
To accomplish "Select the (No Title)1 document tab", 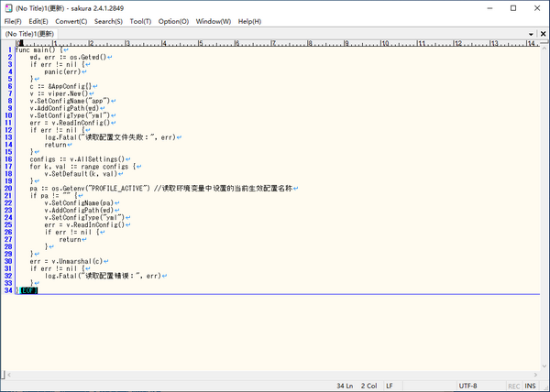I will pos(29,34).
